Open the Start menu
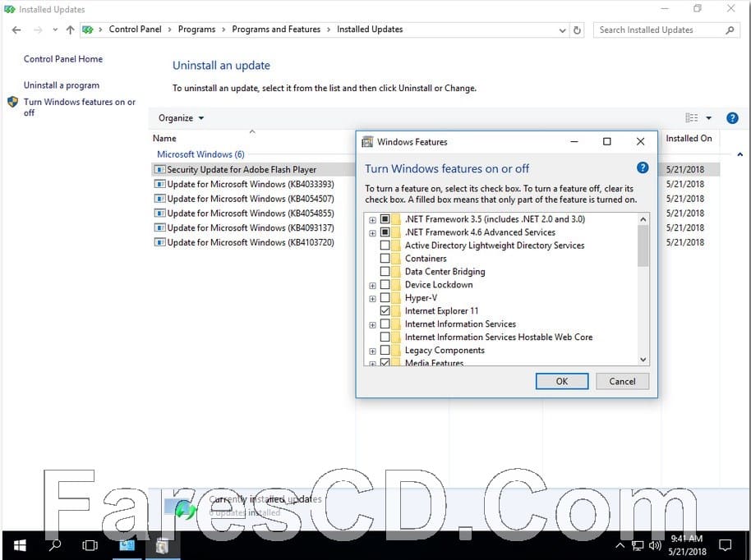 [20, 545]
